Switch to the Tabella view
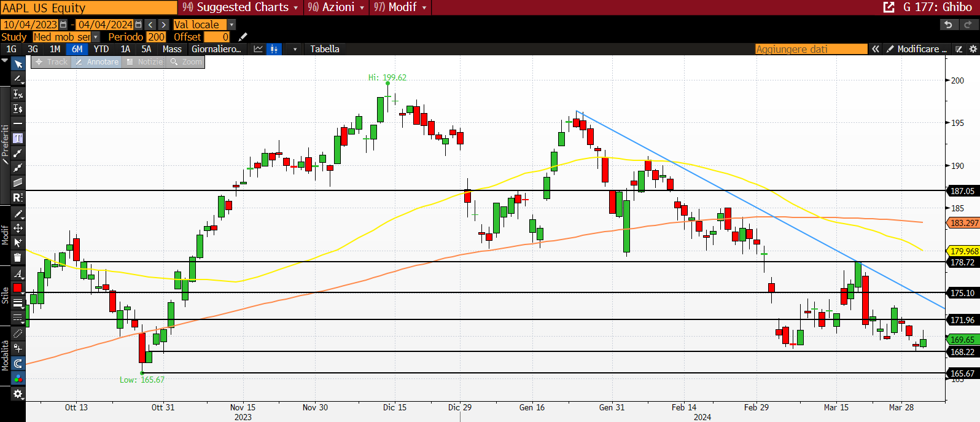This screenshot has width=980, height=422. 325,49
